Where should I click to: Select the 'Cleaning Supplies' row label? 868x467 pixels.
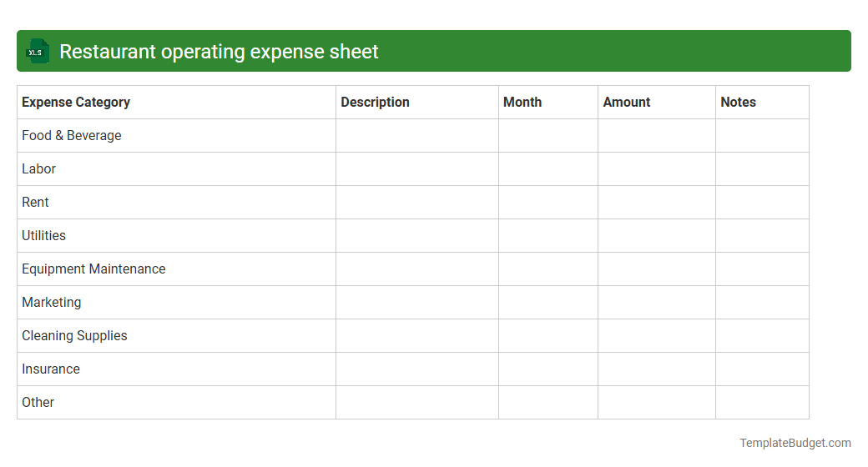[74, 336]
